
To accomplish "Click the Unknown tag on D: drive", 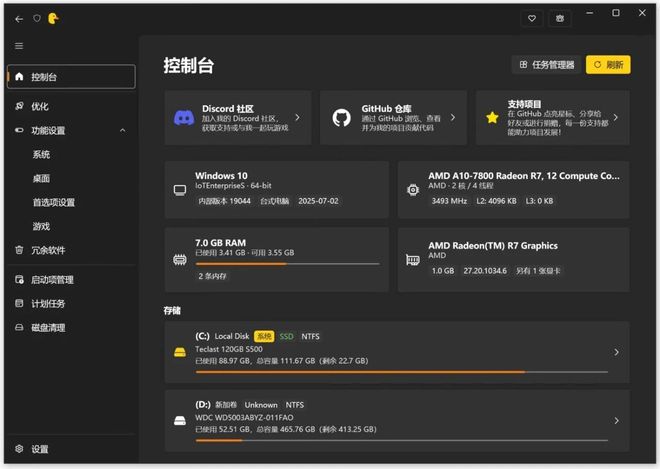I will [x=261, y=405].
